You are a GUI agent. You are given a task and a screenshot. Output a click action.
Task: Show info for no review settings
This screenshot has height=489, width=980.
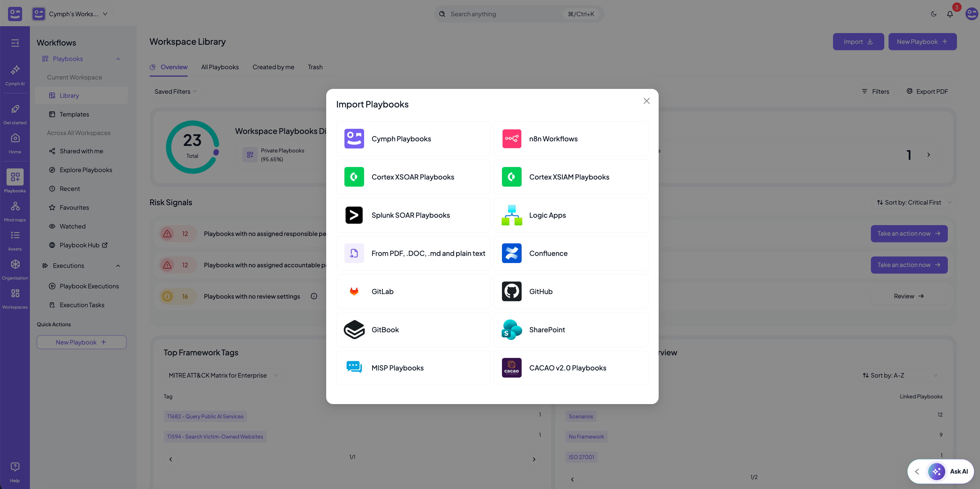pyautogui.click(x=313, y=296)
